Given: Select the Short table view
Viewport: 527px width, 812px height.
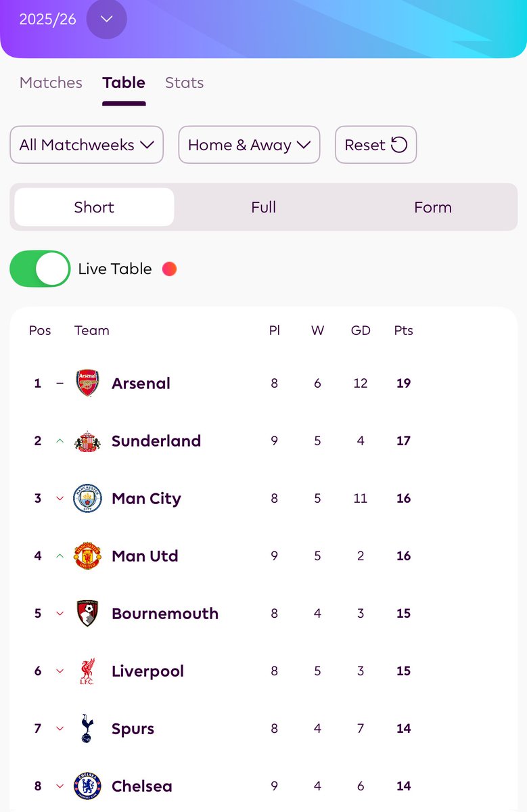Looking at the screenshot, I should click(x=94, y=207).
